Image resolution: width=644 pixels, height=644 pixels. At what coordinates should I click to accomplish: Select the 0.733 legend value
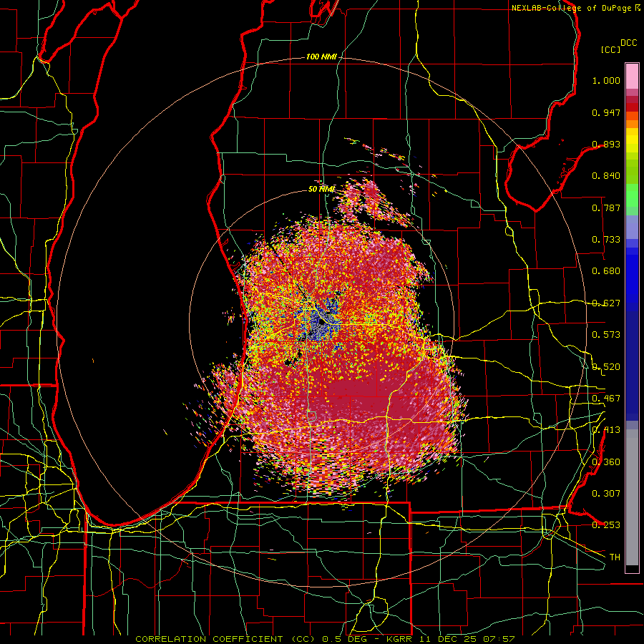coord(606,240)
